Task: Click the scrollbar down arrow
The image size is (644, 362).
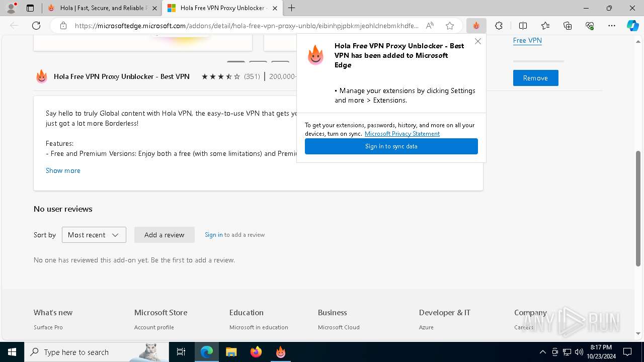Action: tap(638, 333)
